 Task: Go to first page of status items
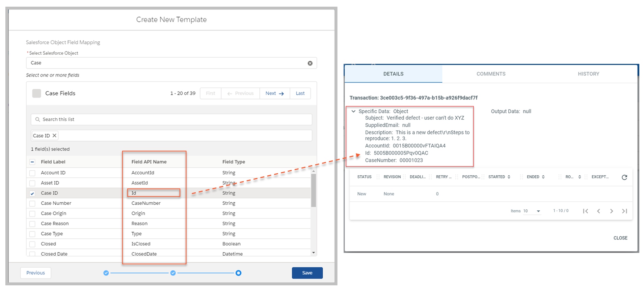(x=586, y=211)
